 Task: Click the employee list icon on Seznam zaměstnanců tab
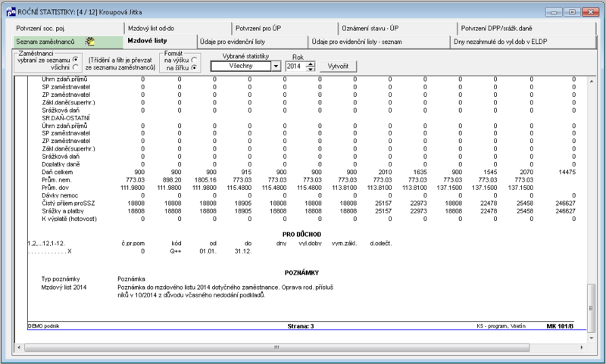click(89, 42)
